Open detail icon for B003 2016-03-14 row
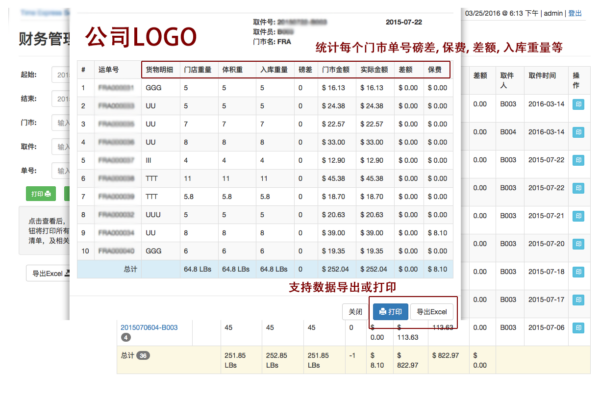The height and width of the screenshot is (401, 600). (578, 104)
